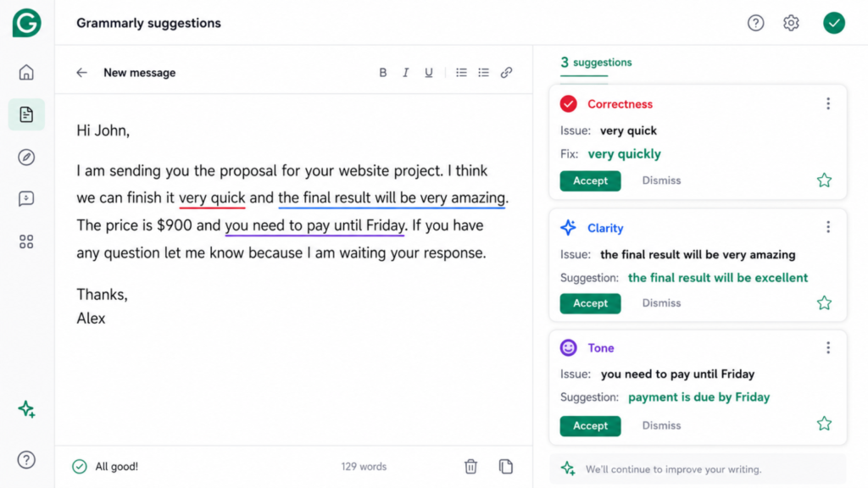Toggle italic formatting

click(405, 73)
